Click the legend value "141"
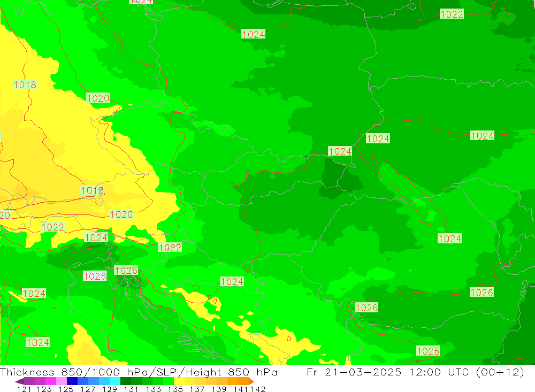Image resolution: width=535 pixels, height=392 pixels. (x=241, y=389)
